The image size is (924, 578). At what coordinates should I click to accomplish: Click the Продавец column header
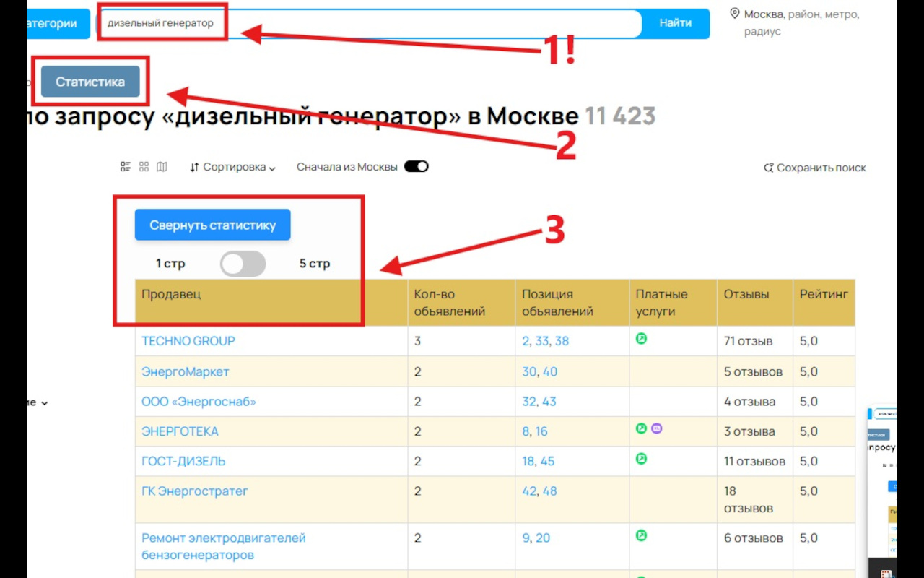[x=271, y=303]
